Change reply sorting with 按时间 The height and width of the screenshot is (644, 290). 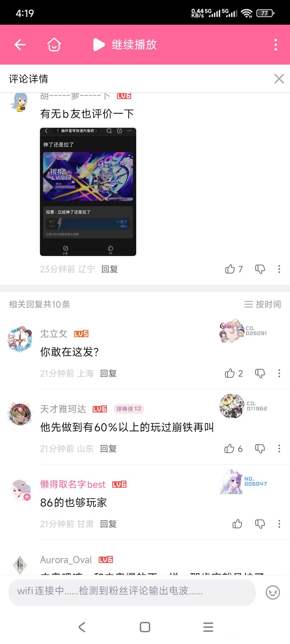pos(263,304)
